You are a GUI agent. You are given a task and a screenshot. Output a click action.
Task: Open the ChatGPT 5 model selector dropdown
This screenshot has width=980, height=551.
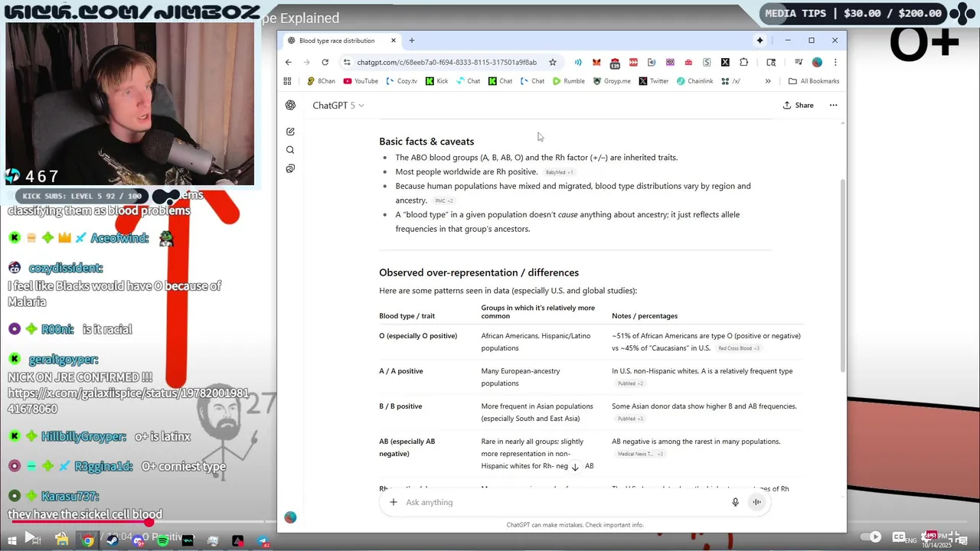coord(338,106)
